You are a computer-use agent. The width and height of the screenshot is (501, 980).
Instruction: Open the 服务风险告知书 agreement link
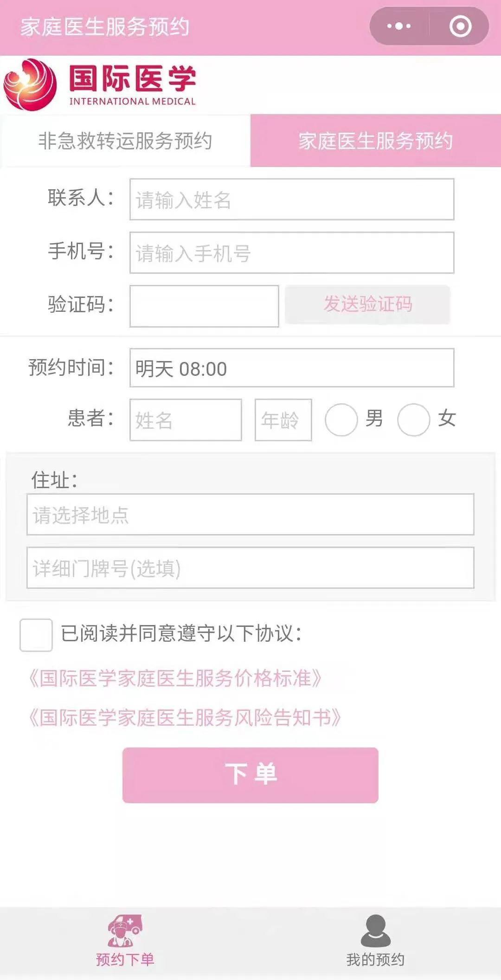(x=185, y=717)
